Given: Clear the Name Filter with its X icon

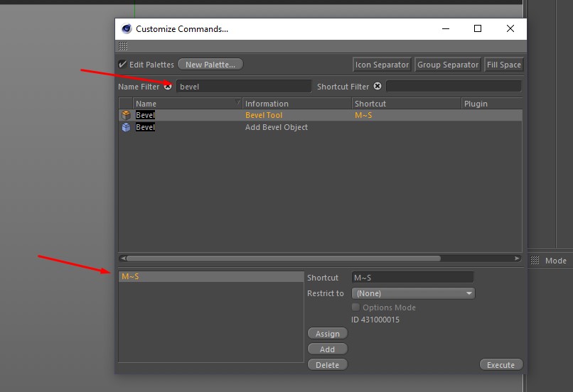Looking at the screenshot, I should click(x=168, y=87).
